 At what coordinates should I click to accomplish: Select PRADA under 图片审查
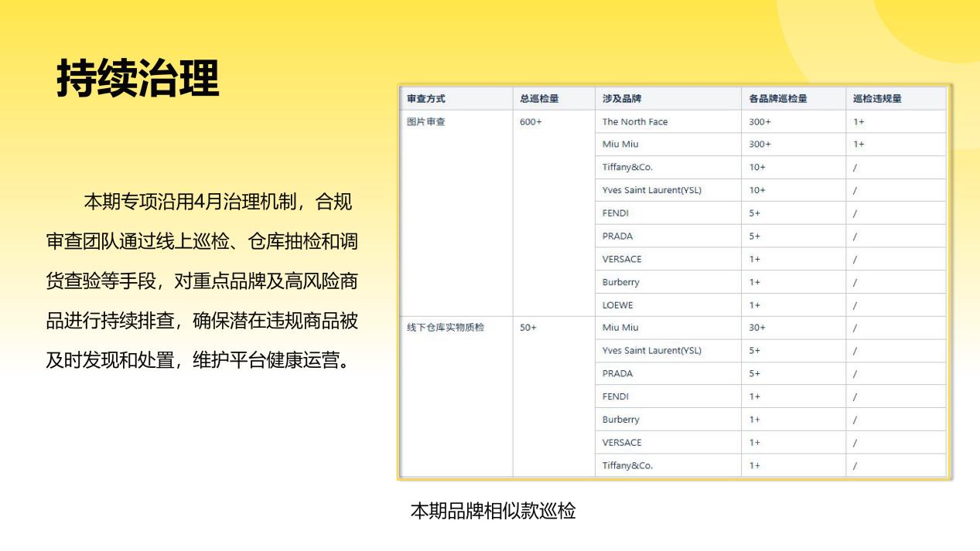tap(617, 236)
